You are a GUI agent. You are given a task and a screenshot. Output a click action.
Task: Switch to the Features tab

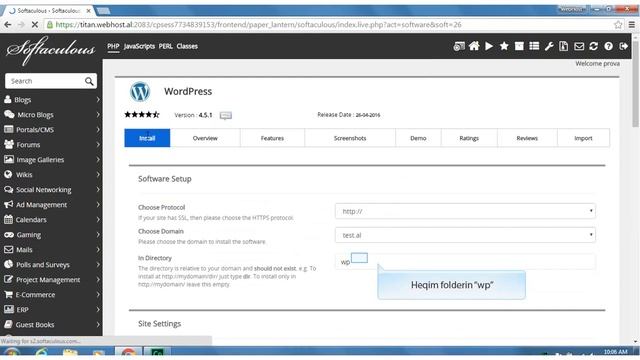pyautogui.click(x=272, y=138)
